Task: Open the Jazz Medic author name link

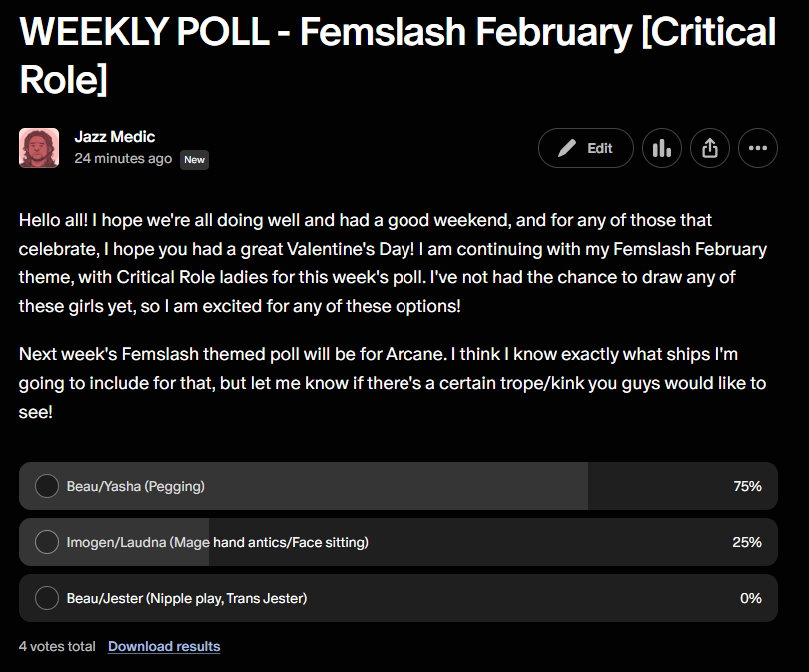Action: (115, 136)
